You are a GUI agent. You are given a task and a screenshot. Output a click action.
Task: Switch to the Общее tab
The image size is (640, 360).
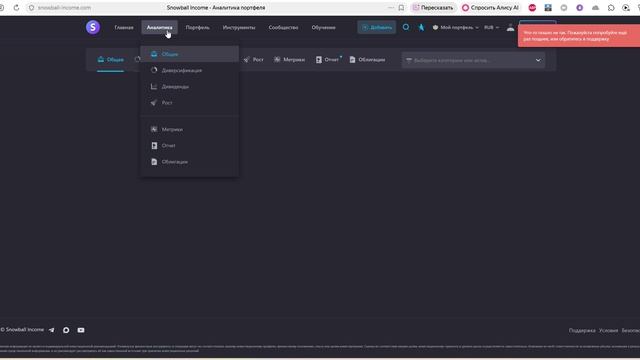pyautogui.click(x=111, y=60)
